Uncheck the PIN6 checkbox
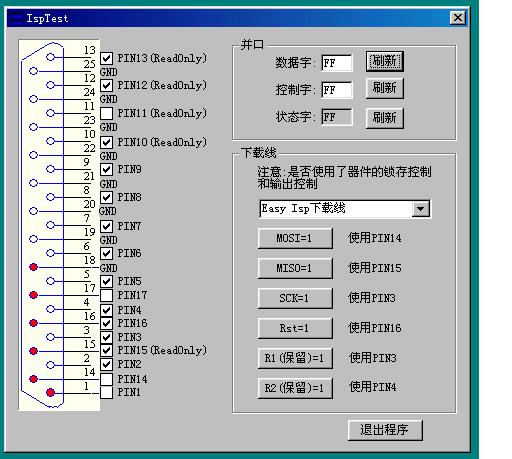 (x=106, y=254)
